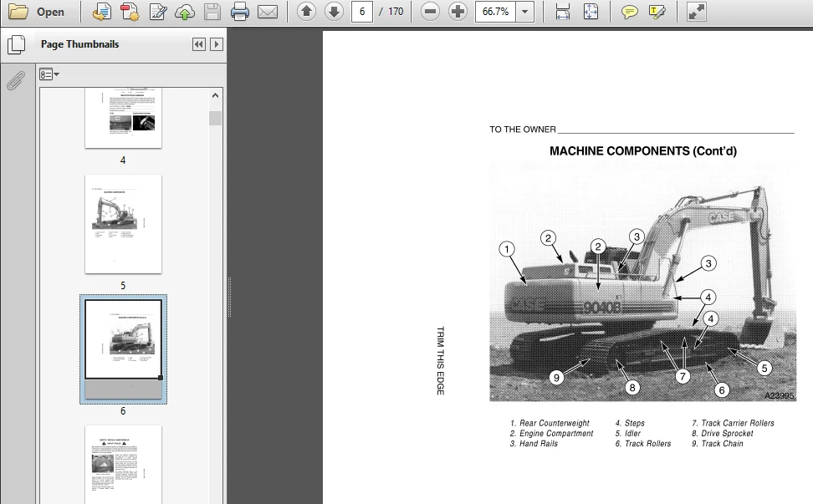Click the Hand Rails legend entry
The width and height of the screenshot is (813, 504).
click(x=534, y=444)
